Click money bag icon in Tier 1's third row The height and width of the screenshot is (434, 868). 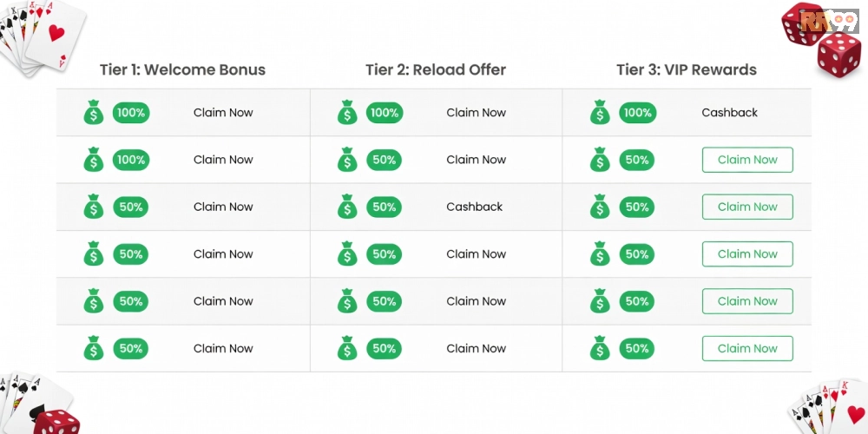coord(94,207)
